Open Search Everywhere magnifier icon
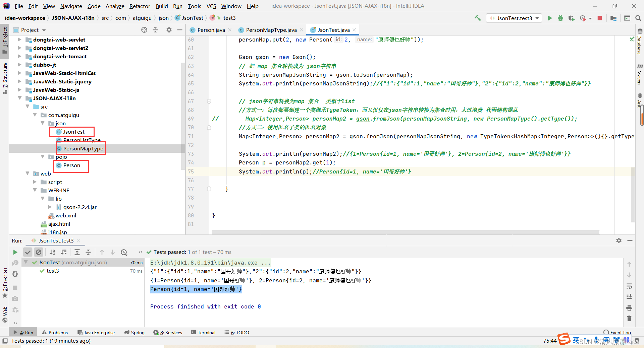644x348 pixels. point(638,18)
